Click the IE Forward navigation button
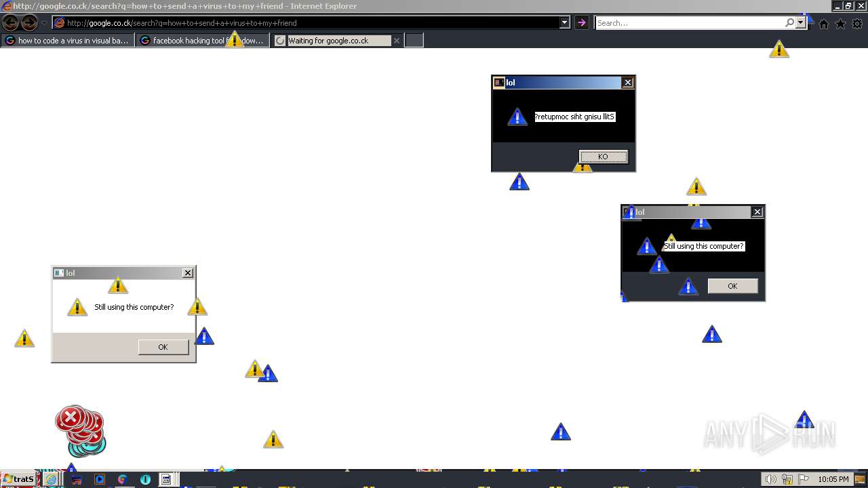This screenshot has height=488, width=868. pyautogui.click(x=29, y=23)
